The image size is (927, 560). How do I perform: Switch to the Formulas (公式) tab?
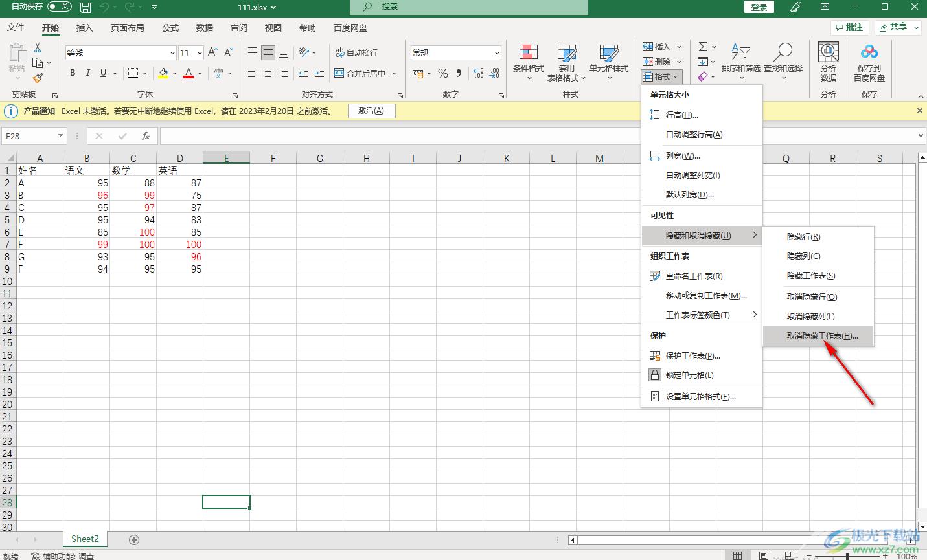(170, 28)
